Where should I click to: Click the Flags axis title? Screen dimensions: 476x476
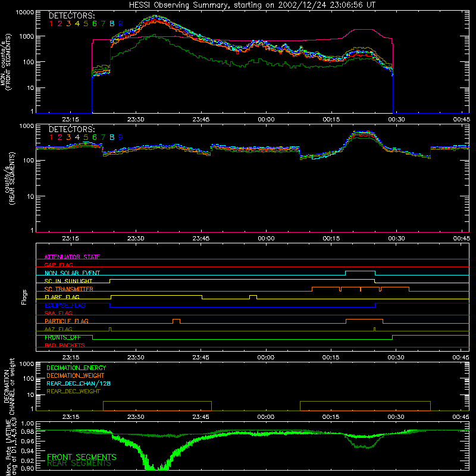pyautogui.click(x=24, y=297)
